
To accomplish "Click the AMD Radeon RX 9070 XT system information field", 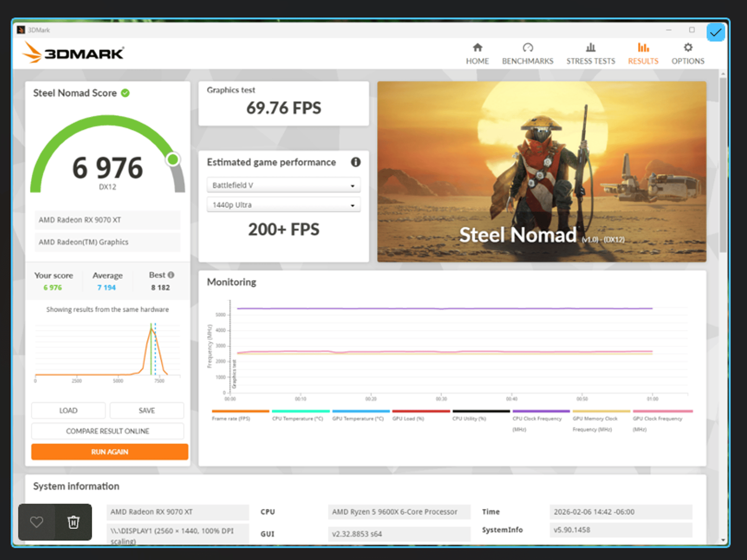I will (178, 512).
